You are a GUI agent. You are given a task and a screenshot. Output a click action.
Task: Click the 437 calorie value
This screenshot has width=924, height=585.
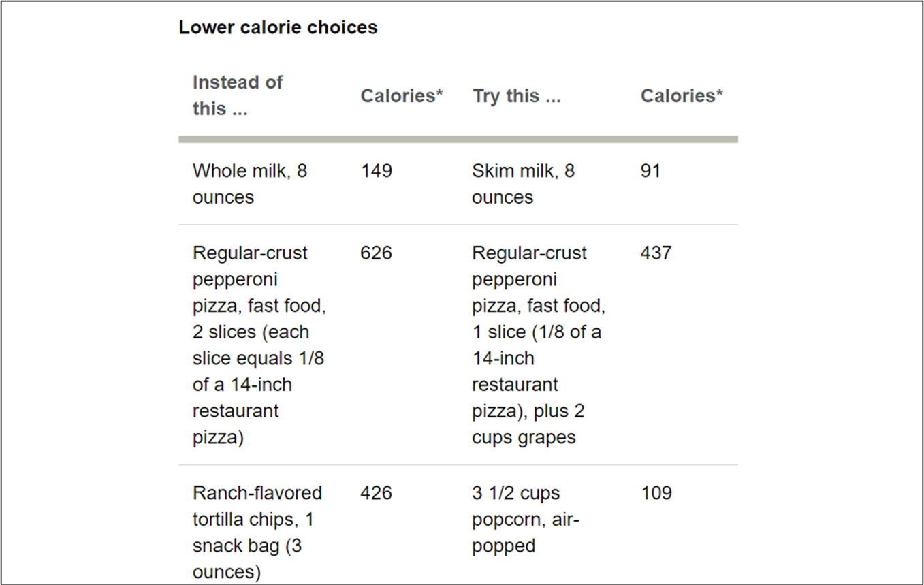click(x=656, y=253)
